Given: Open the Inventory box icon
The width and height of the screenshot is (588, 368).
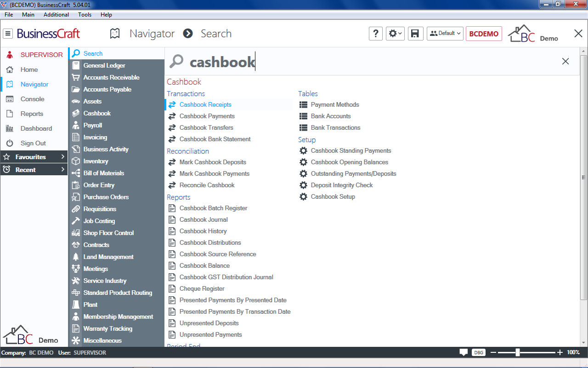Looking at the screenshot, I should 76,161.
